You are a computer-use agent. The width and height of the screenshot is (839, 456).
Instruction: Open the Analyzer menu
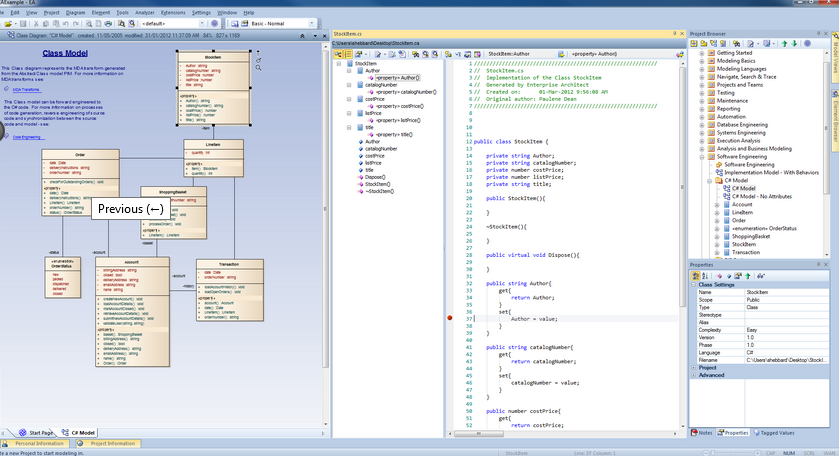point(144,12)
